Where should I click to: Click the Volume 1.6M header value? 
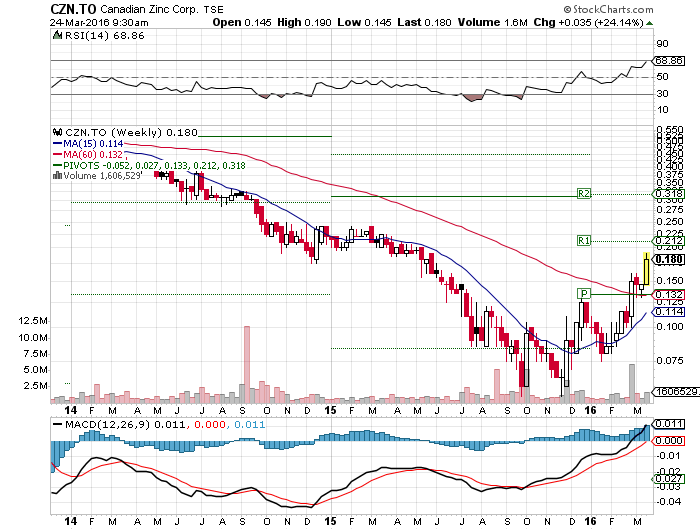coord(493,22)
